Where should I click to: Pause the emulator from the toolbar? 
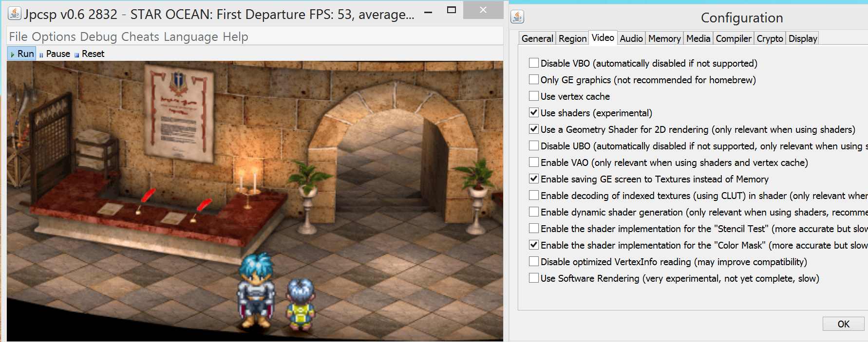pos(55,54)
